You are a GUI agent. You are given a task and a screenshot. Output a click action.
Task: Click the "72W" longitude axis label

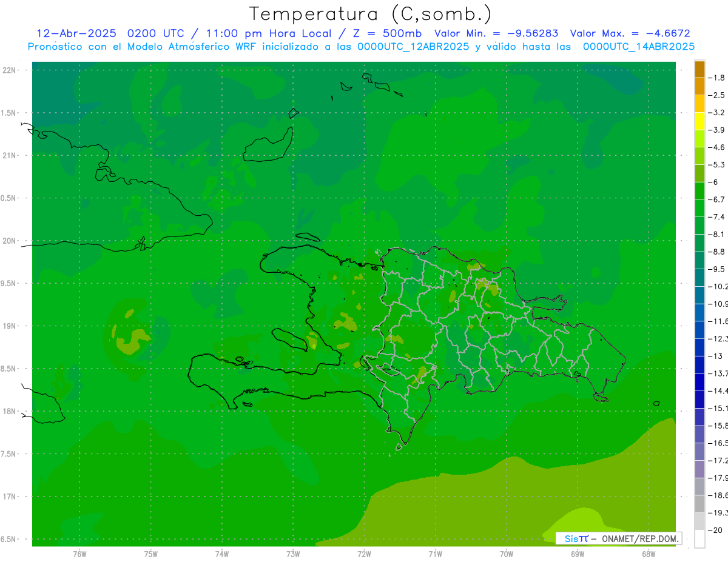click(x=364, y=554)
